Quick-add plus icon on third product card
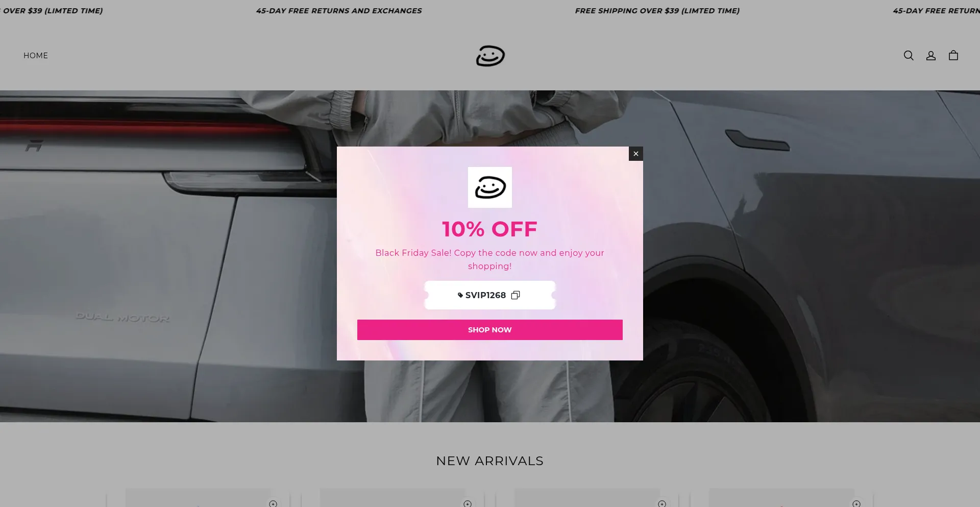The width and height of the screenshot is (980, 507). coord(662,503)
